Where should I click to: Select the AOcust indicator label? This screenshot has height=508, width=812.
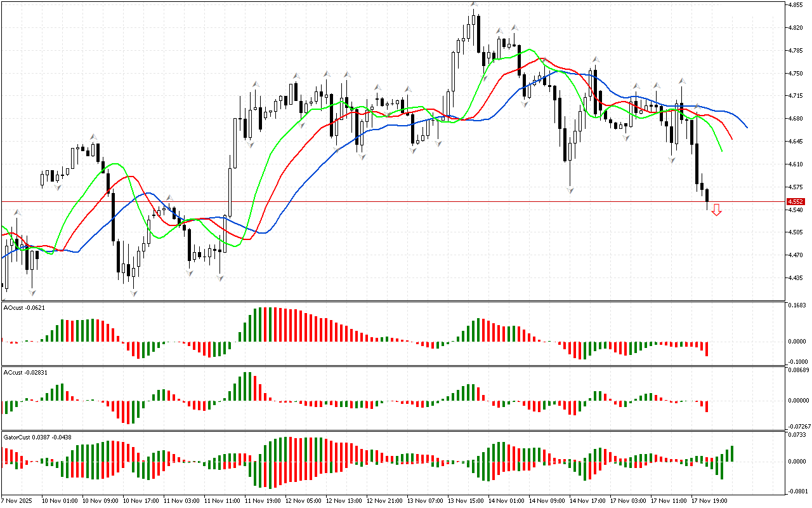[24, 307]
